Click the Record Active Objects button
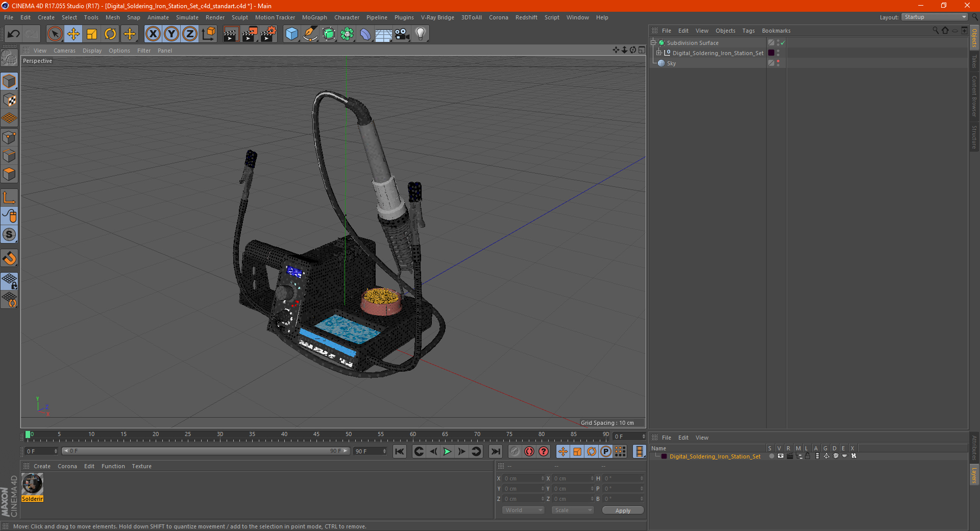 pyautogui.click(x=514, y=451)
